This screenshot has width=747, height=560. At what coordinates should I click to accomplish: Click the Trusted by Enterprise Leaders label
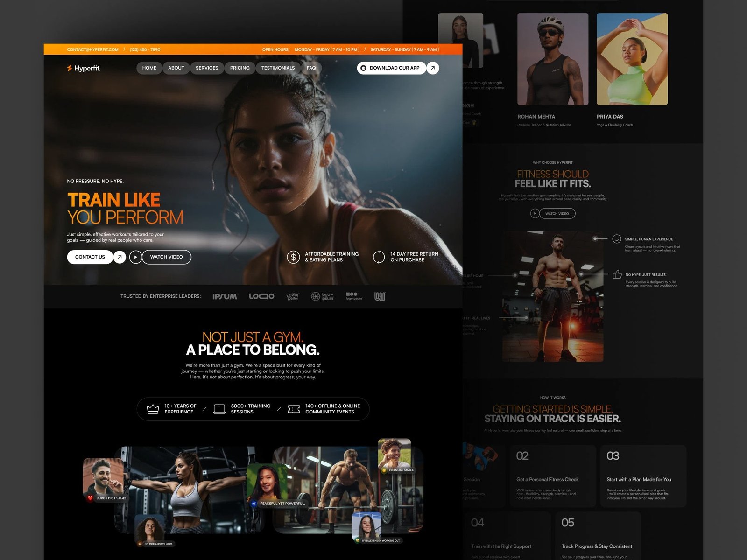(161, 296)
